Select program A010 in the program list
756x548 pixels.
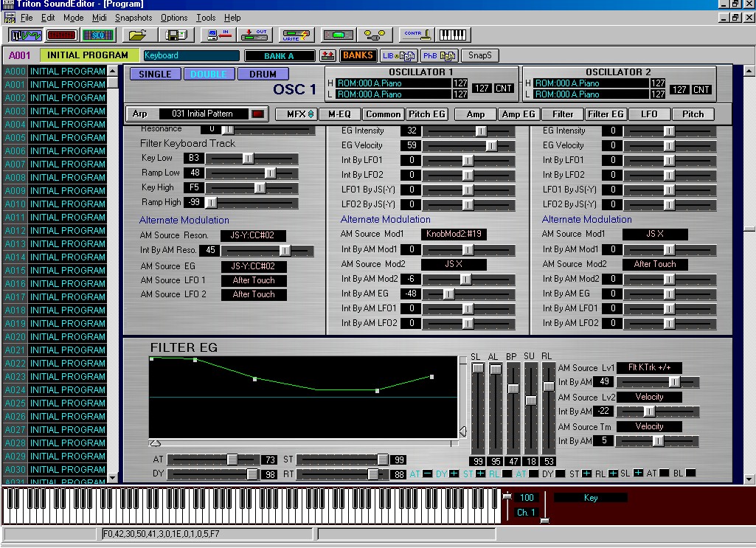pos(55,204)
